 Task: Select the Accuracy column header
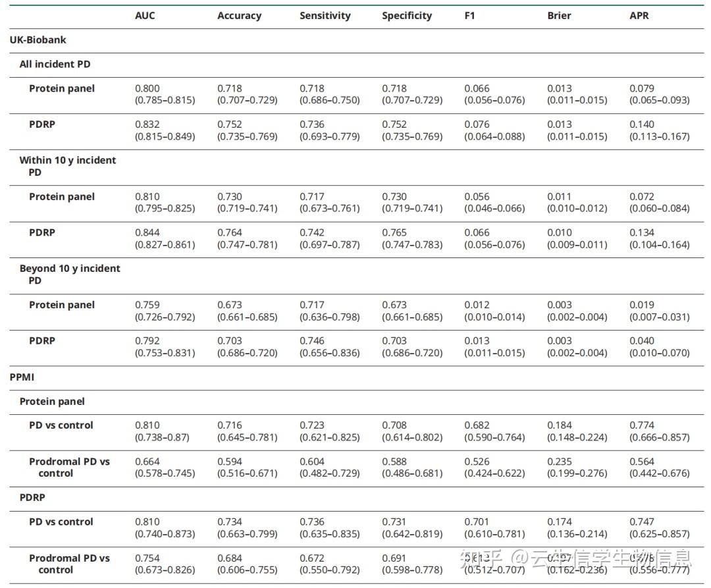pos(239,16)
